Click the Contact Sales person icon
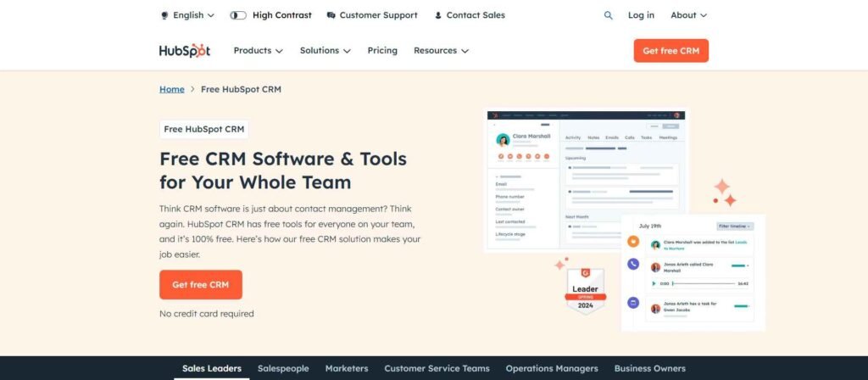 click(x=438, y=15)
